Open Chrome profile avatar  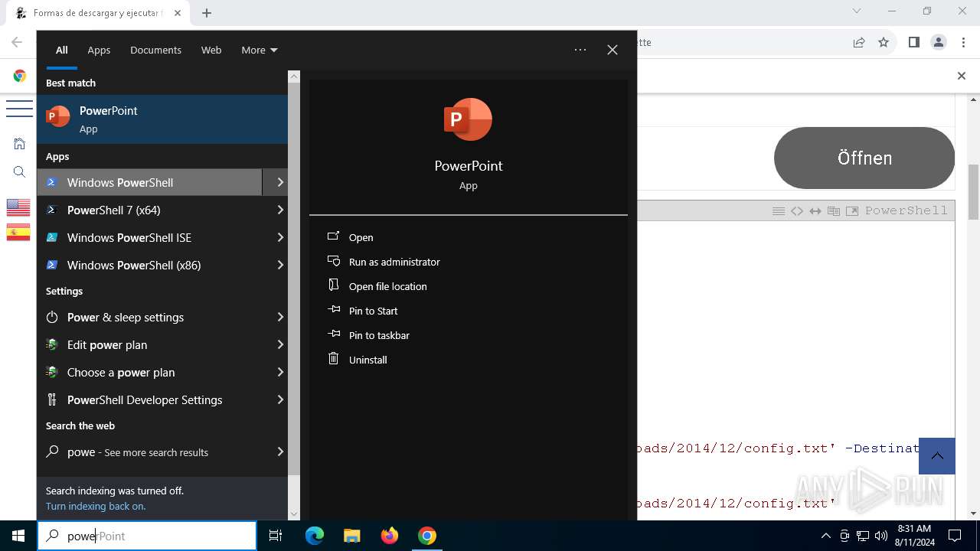click(939, 42)
